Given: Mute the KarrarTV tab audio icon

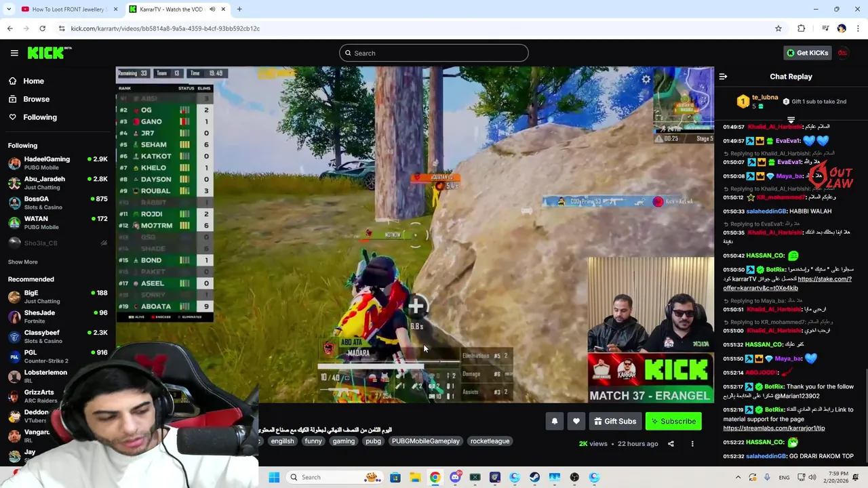Looking at the screenshot, I should [212, 9].
